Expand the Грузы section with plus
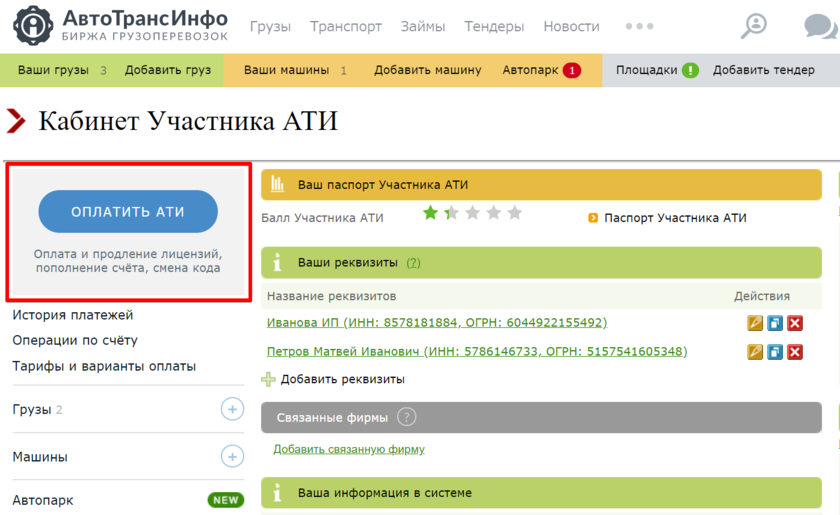 pos(232,409)
